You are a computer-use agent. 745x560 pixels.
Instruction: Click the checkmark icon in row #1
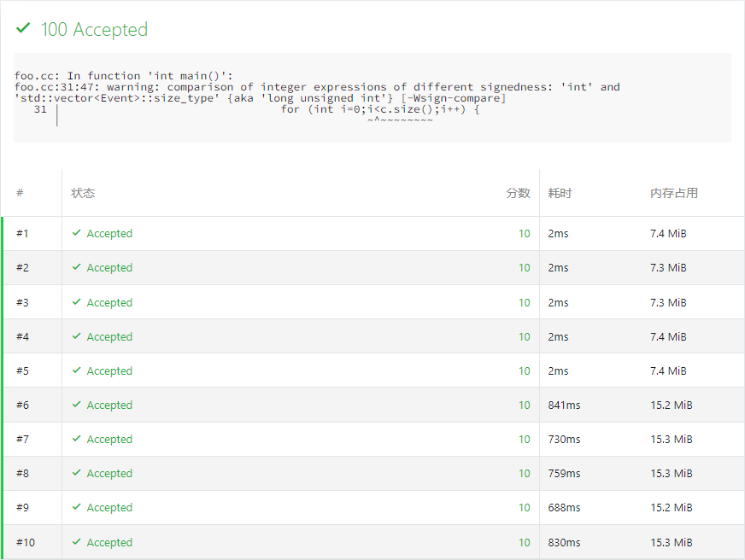tap(77, 233)
